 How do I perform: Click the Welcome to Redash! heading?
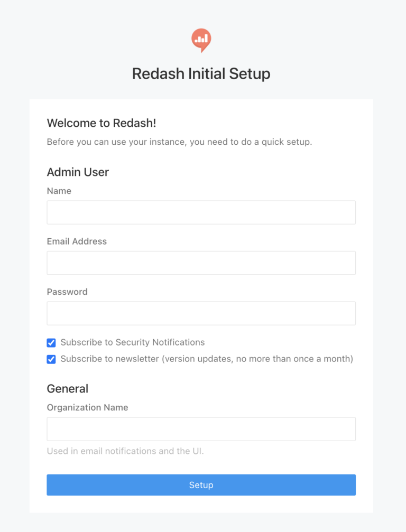[x=101, y=123]
